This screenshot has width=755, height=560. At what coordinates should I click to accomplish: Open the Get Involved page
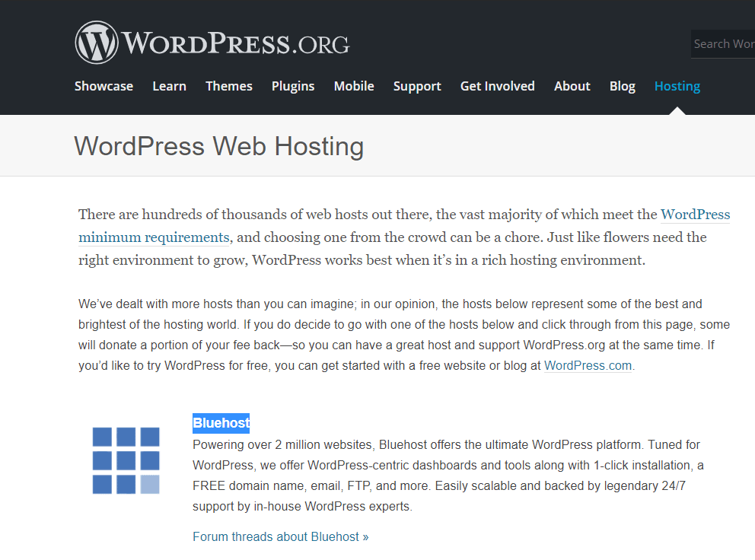pos(498,86)
